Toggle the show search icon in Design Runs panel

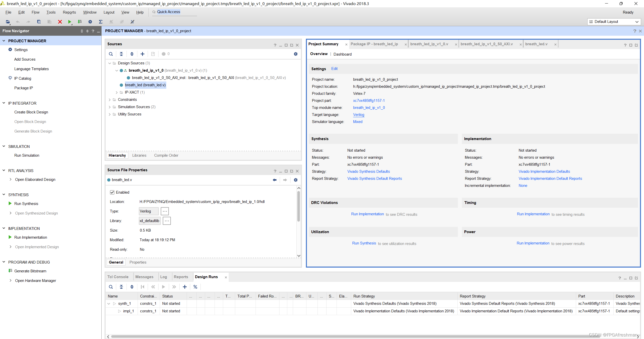pos(111,287)
